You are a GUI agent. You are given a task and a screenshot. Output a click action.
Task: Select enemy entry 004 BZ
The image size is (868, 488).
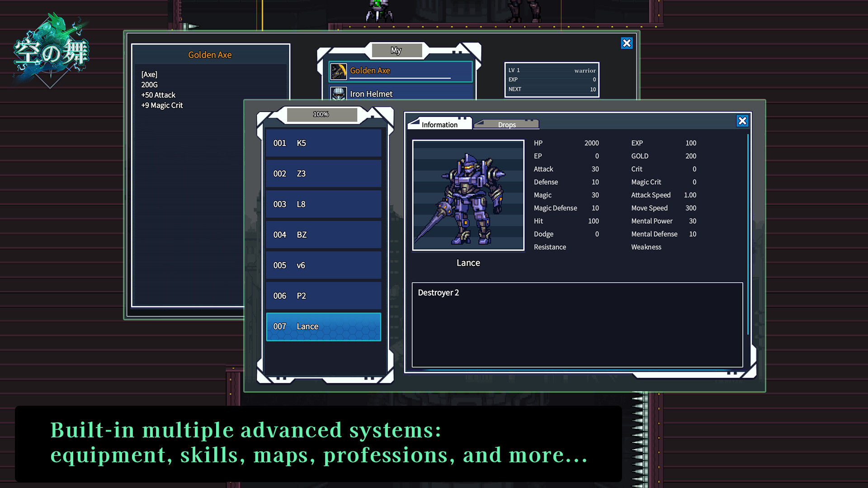point(323,235)
